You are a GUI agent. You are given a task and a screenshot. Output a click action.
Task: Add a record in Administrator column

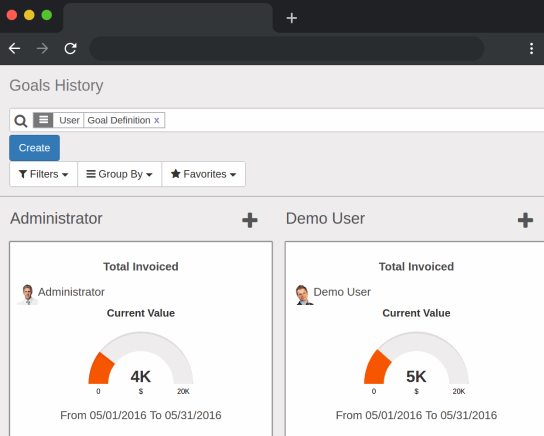250,220
